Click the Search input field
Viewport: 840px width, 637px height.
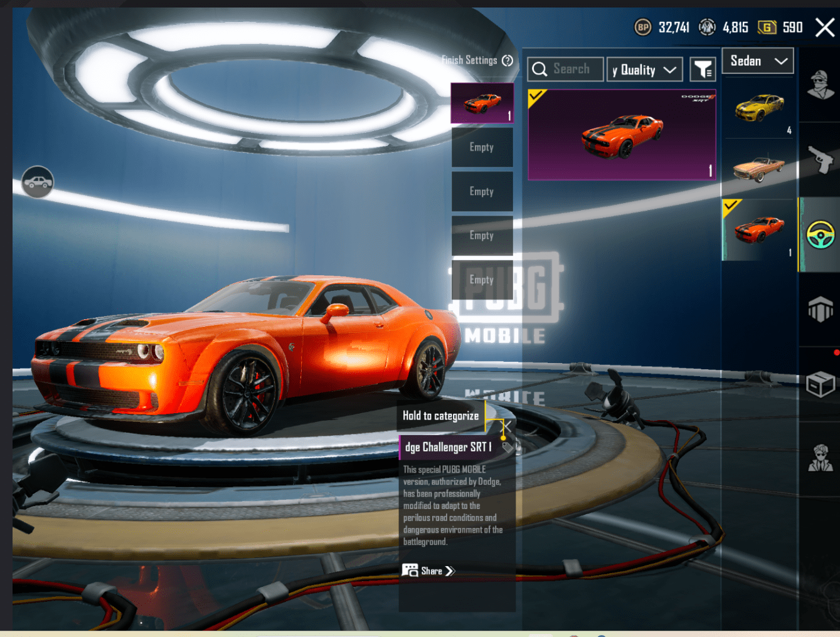pos(566,69)
